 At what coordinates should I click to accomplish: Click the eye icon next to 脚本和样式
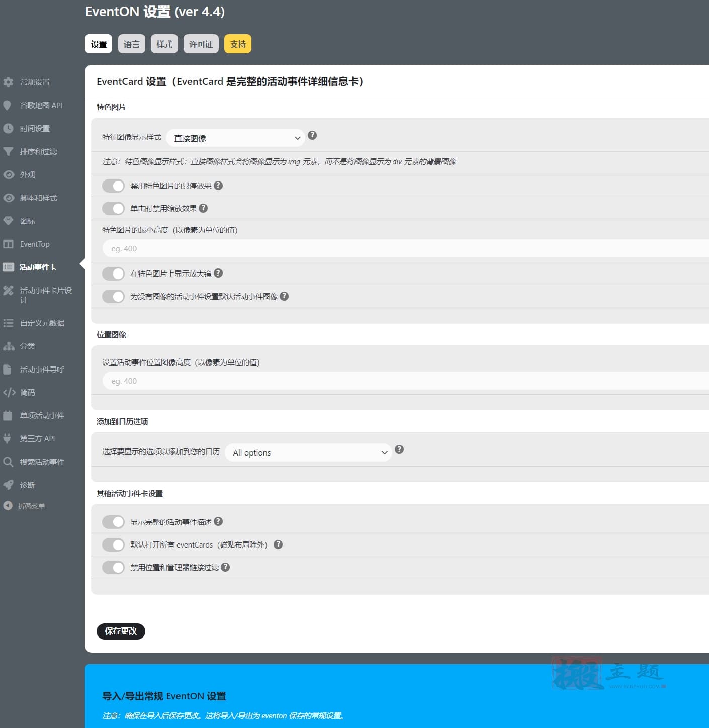pos(9,198)
